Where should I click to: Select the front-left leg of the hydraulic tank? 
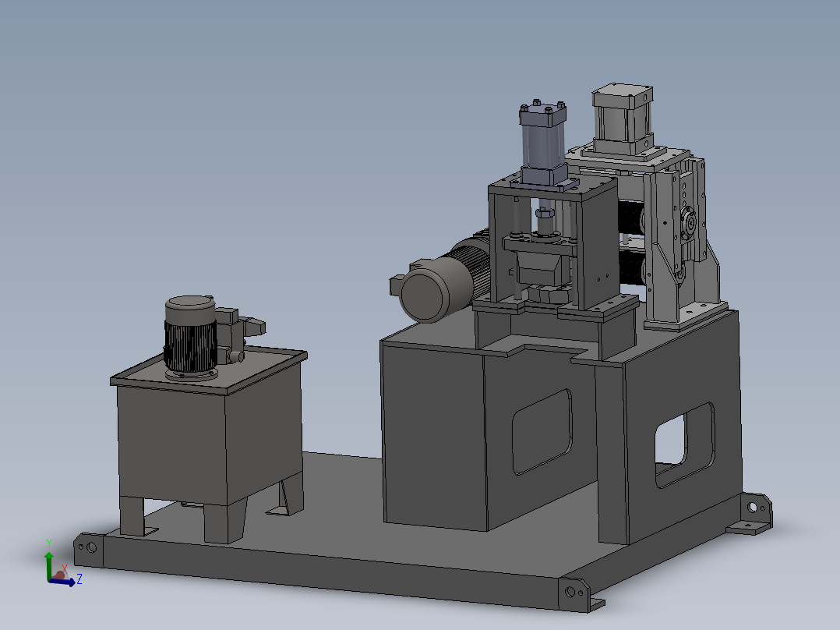click(x=132, y=516)
